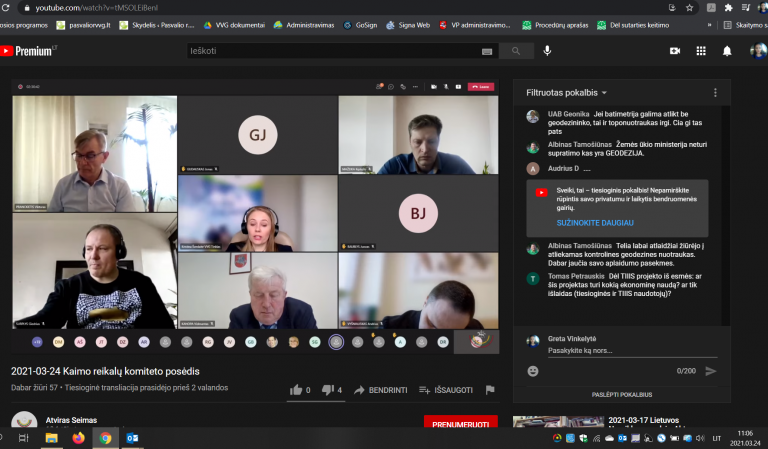Viewport: 768px width, 449px height.
Task: Open the emoji picker in chat
Action: coord(533,371)
